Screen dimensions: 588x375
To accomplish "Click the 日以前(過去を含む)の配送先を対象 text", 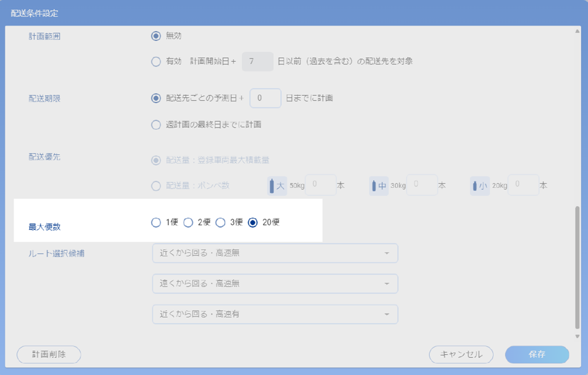I will coord(345,62).
